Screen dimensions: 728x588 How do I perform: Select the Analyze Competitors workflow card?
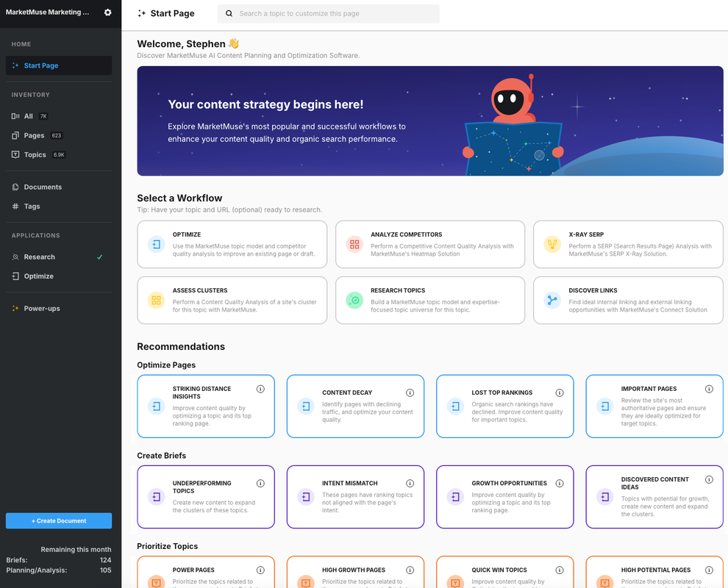pyautogui.click(x=430, y=244)
